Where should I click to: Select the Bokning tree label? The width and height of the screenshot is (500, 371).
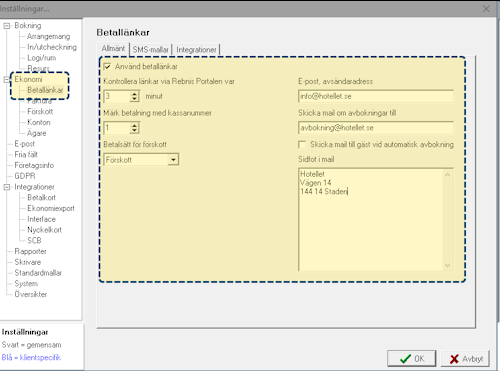pyautogui.click(x=28, y=26)
